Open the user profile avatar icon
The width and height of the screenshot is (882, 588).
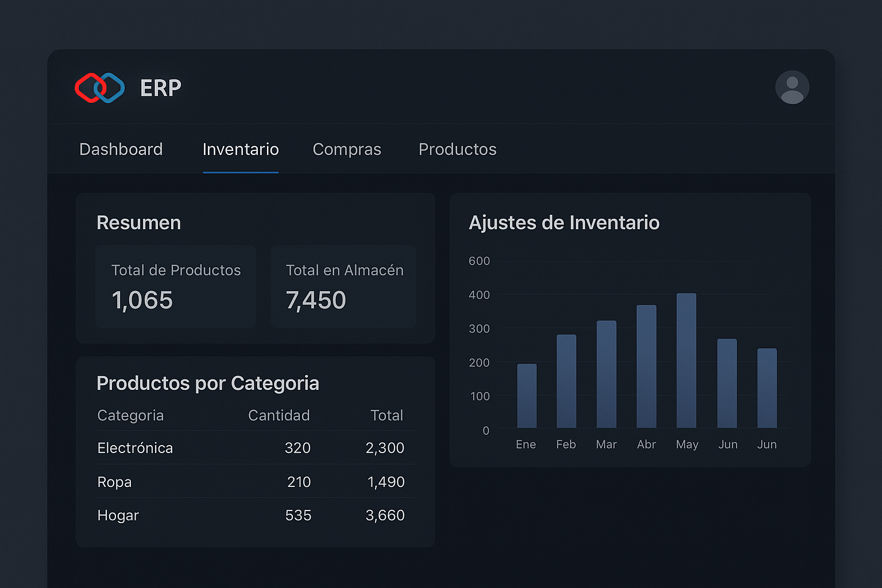pyautogui.click(x=792, y=87)
